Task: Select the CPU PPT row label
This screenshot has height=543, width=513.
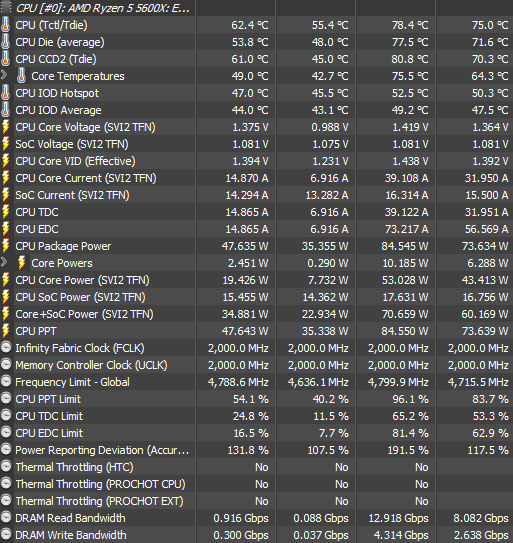Action: click(36, 331)
